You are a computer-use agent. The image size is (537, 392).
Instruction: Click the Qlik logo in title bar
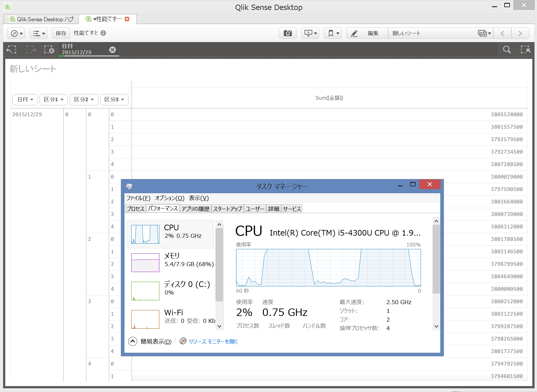(7, 7)
